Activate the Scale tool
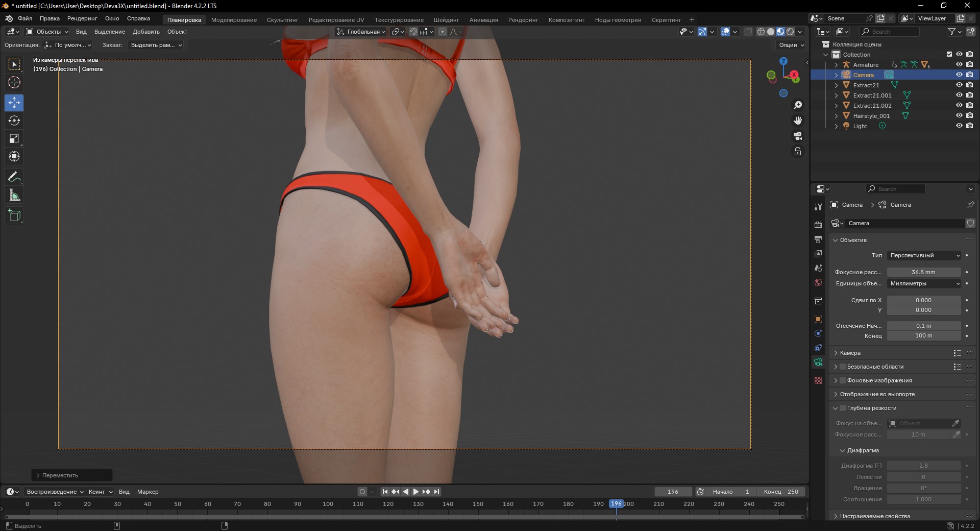The image size is (980, 531). pos(14,138)
